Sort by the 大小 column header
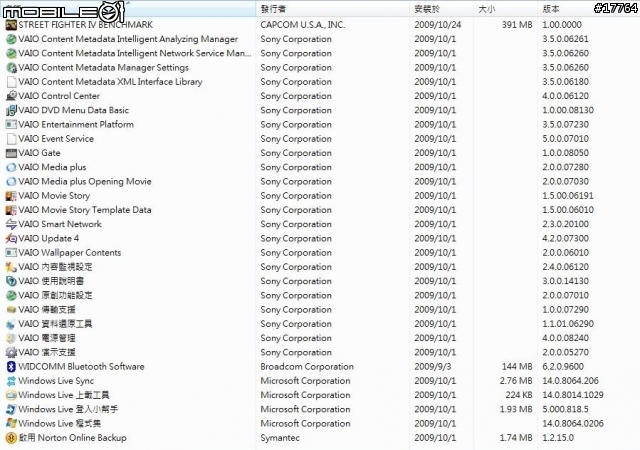 point(505,9)
